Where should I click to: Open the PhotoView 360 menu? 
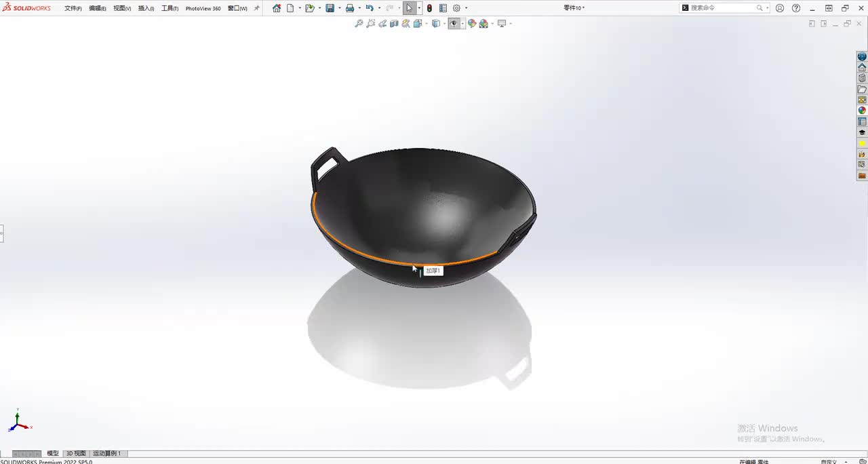[x=203, y=8]
